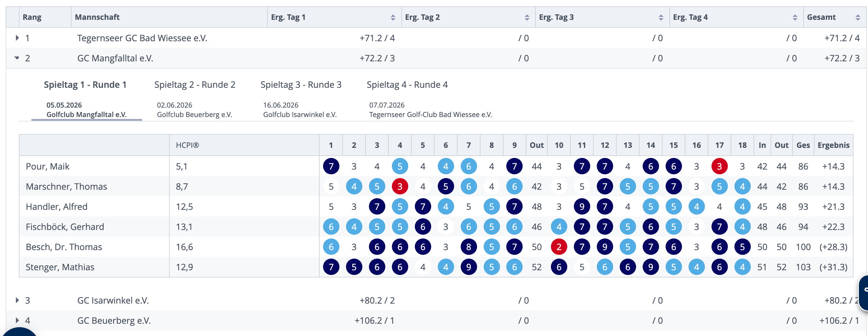Sort by Erg. Tag 3 column arrows
The height and width of the screenshot is (336, 868).
click(661, 18)
